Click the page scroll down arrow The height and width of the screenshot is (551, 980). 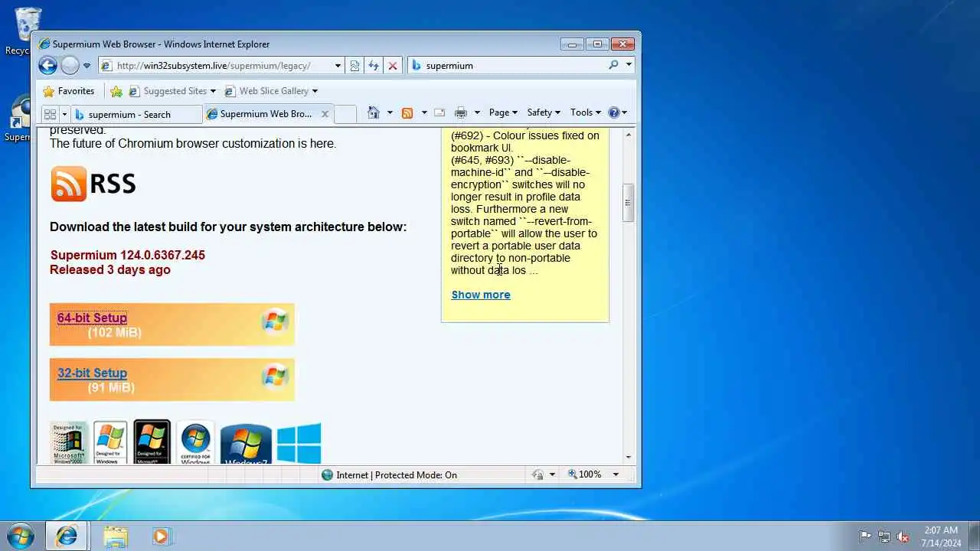[629, 458]
